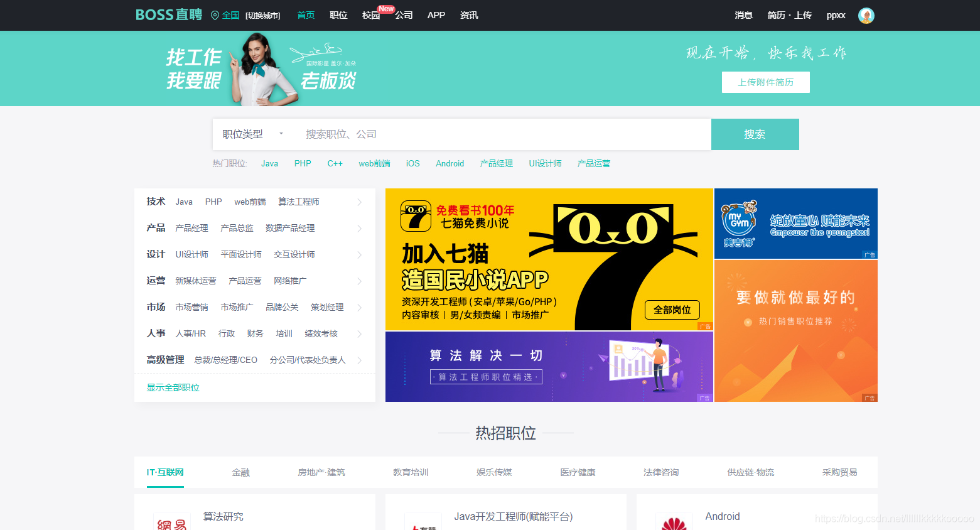
Task: Open 资讯 in top navigation
Action: coord(469,15)
